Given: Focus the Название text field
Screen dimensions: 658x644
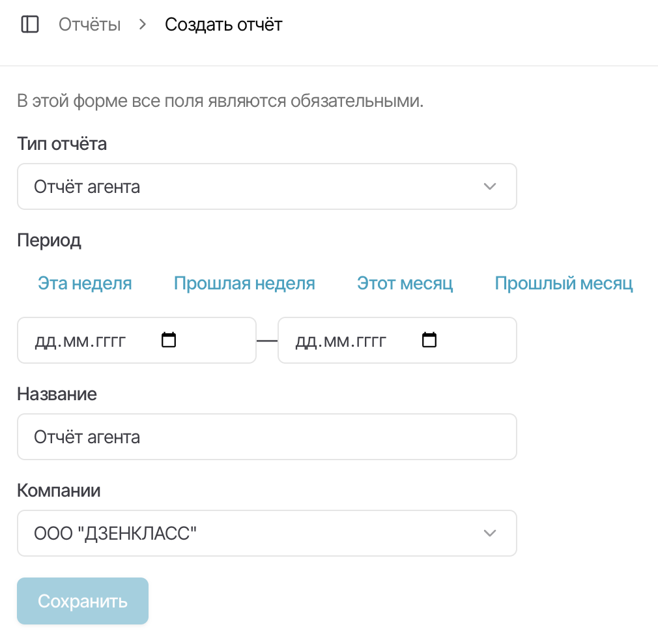Looking at the screenshot, I should click(x=266, y=437).
